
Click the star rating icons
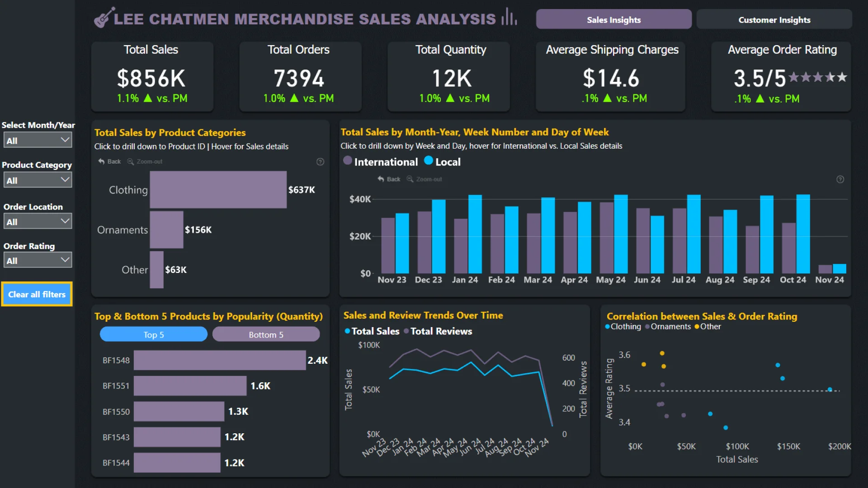click(817, 77)
